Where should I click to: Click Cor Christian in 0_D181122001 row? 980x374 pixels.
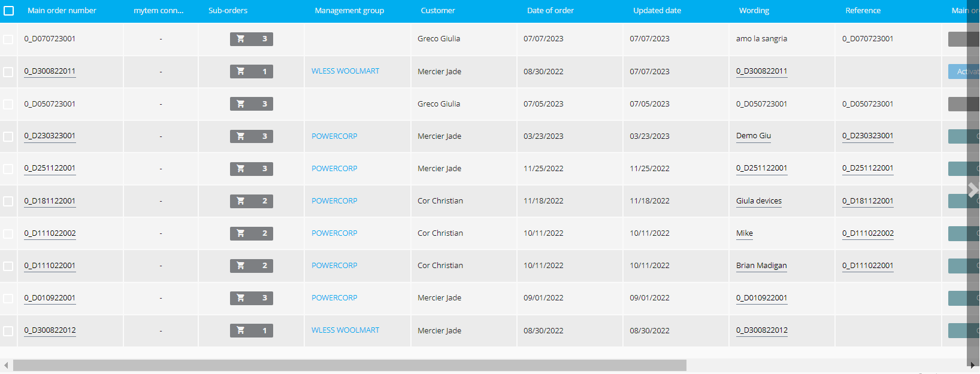tap(440, 200)
